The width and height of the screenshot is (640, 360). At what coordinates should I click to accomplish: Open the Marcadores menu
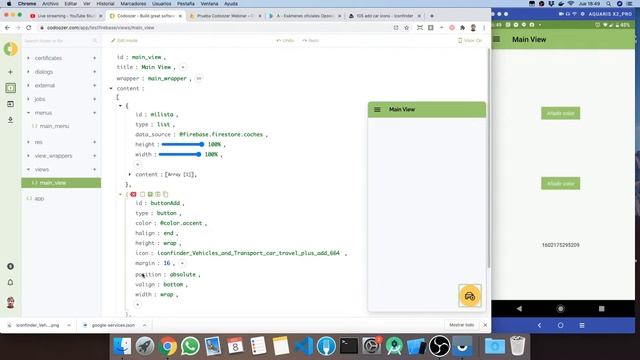pos(133,4)
